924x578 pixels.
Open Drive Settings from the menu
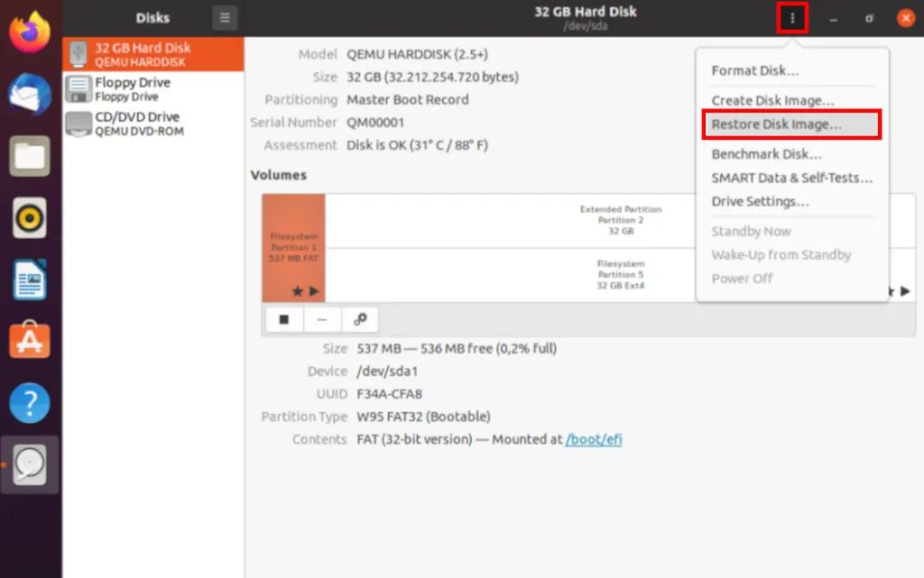(760, 201)
